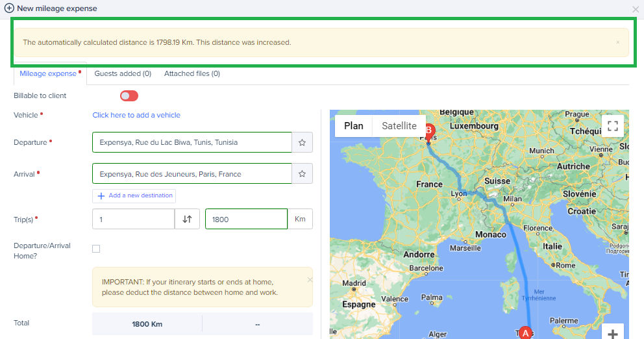
Task: Click map marker A at Tunis
Action: coord(525,332)
